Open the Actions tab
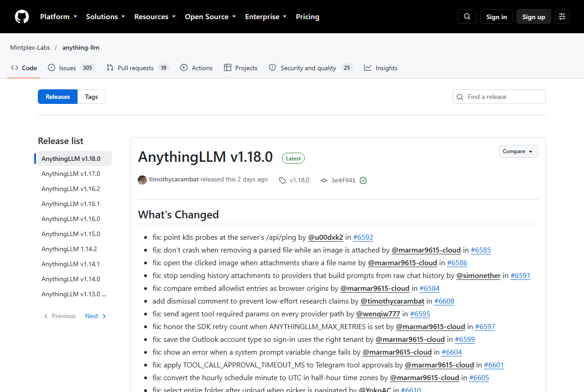 click(x=196, y=68)
